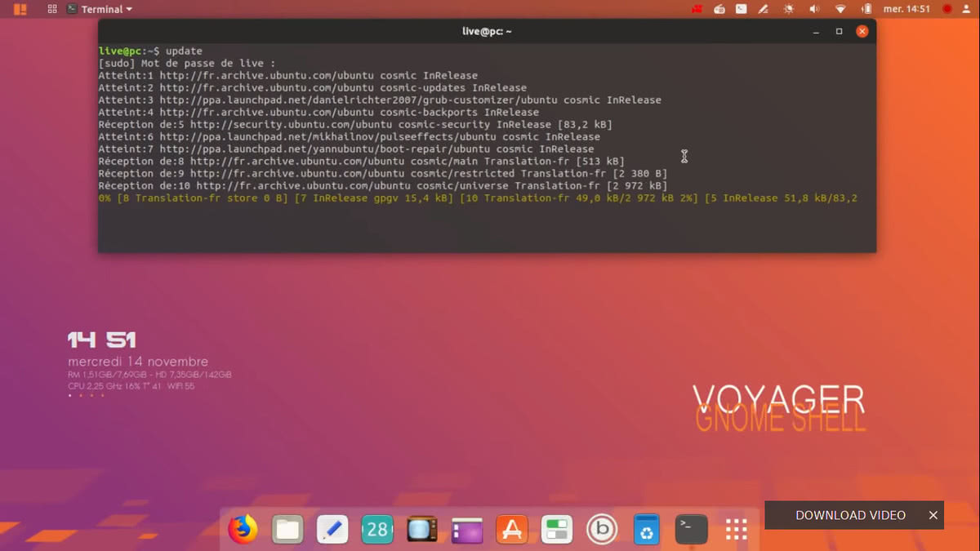
Task: Click the desktop '14 51' clock widget
Action: click(101, 340)
